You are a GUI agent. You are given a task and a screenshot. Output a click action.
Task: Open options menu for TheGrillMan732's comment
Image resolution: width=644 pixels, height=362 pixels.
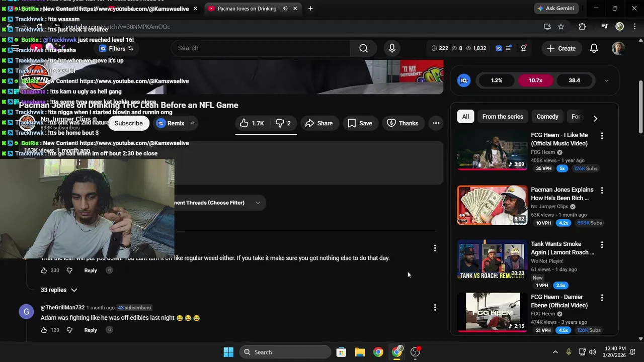click(x=435, y=307)
